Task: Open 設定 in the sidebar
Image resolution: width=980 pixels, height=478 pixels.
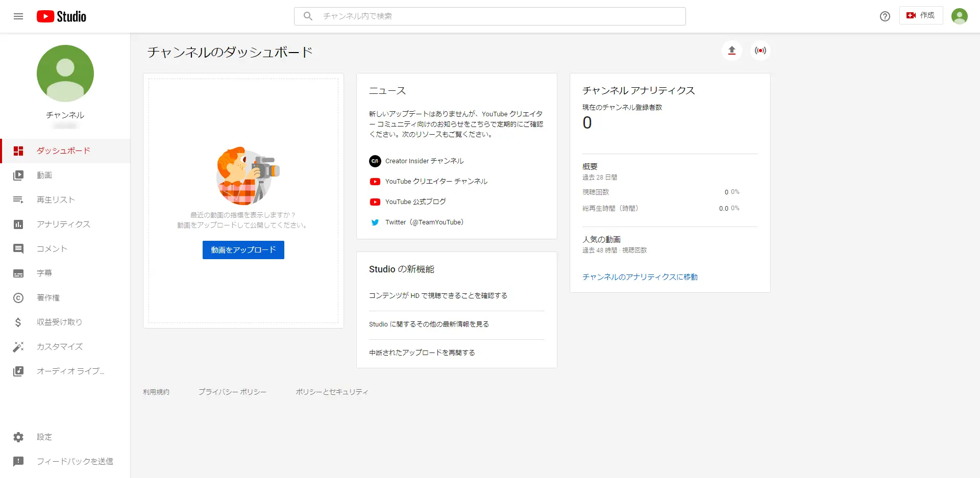Action: point(65,437)
